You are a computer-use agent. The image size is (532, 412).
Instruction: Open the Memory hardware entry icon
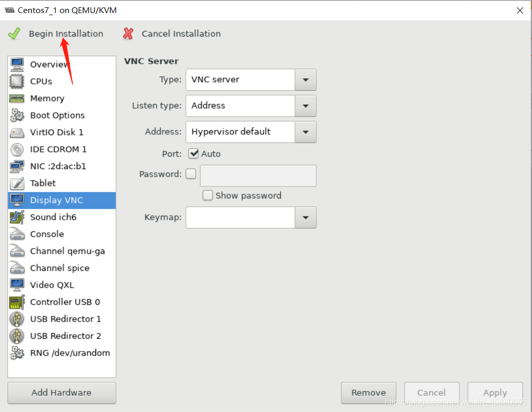(17, 98)
